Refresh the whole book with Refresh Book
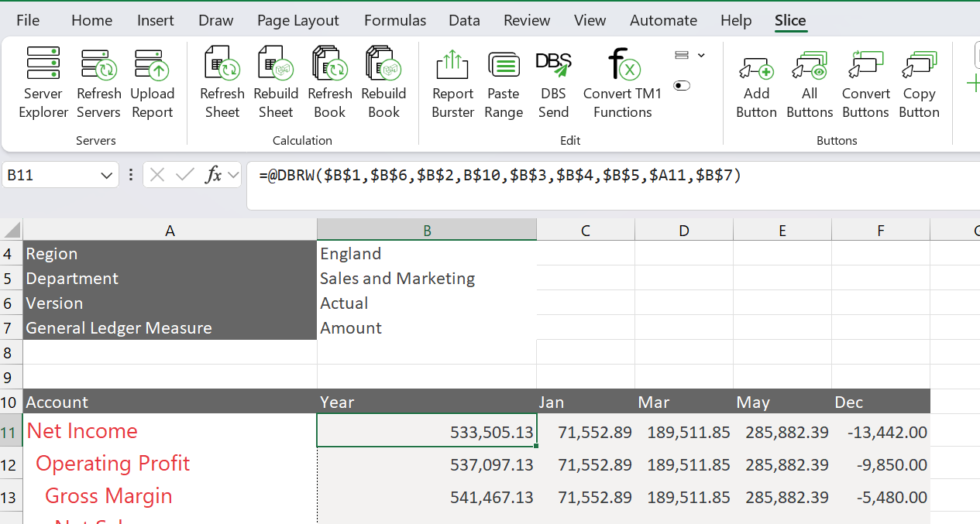Screen dimensions: 980x524 click(x=329, y=83)
